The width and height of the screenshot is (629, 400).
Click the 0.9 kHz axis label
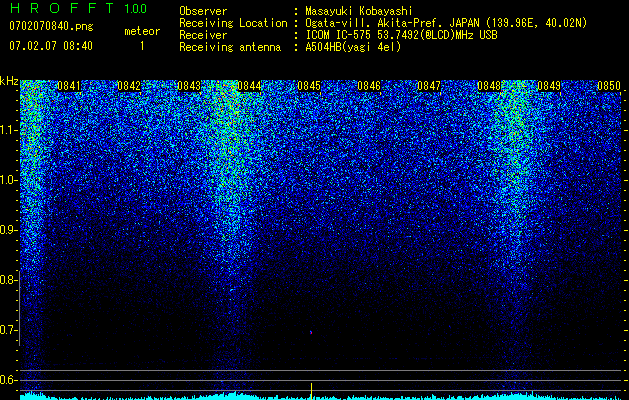click(x=9, y=230)
